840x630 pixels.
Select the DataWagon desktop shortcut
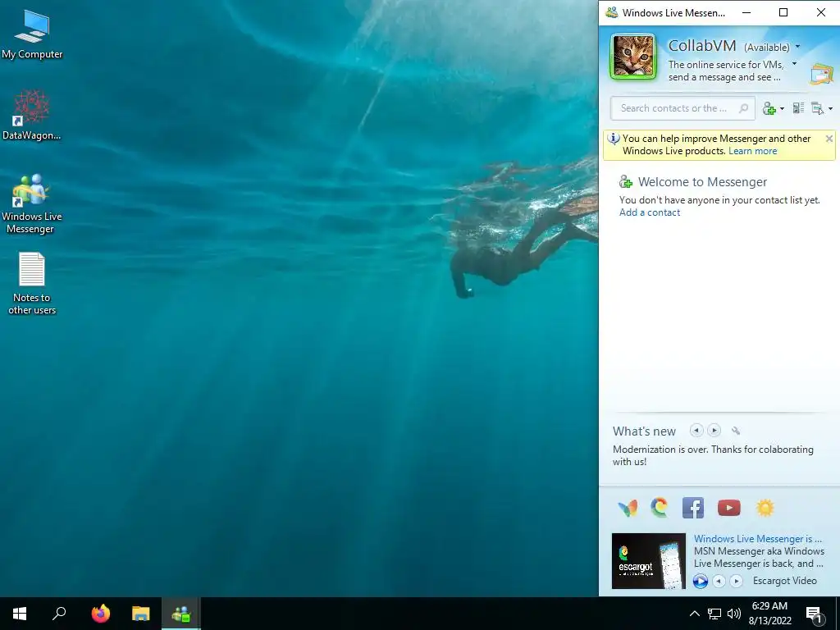pyautogui.click(x=32, y=115)
